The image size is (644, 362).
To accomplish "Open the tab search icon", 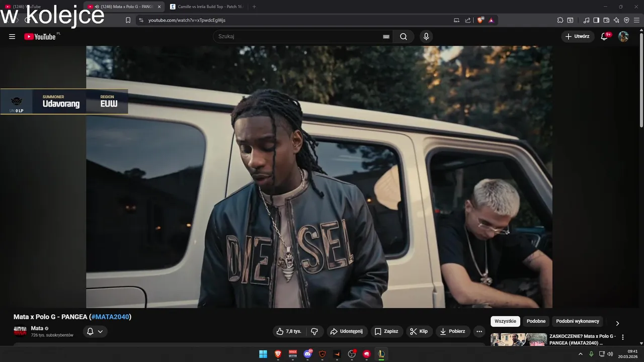I will pos(570,20).
